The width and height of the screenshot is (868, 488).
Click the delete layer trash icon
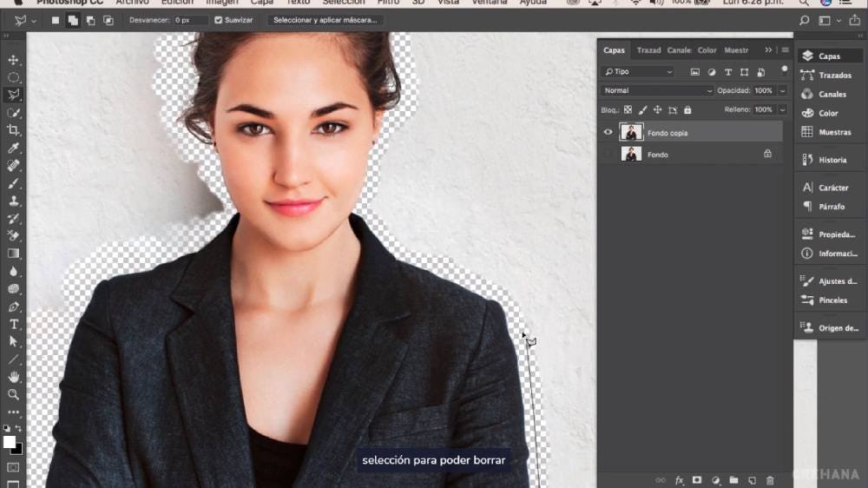click(770, 480)
